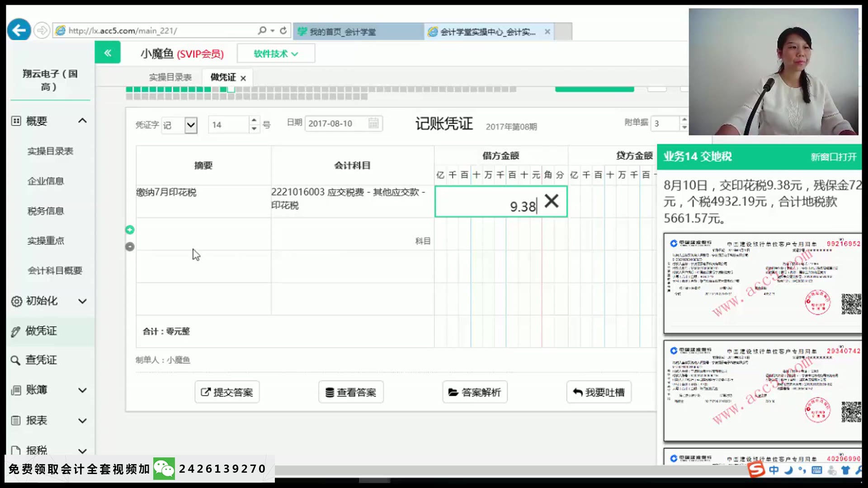Viewport: 868px width, 488px height.
Task: Open 税务信息 in sidebar
Action: tap(46, 211)
